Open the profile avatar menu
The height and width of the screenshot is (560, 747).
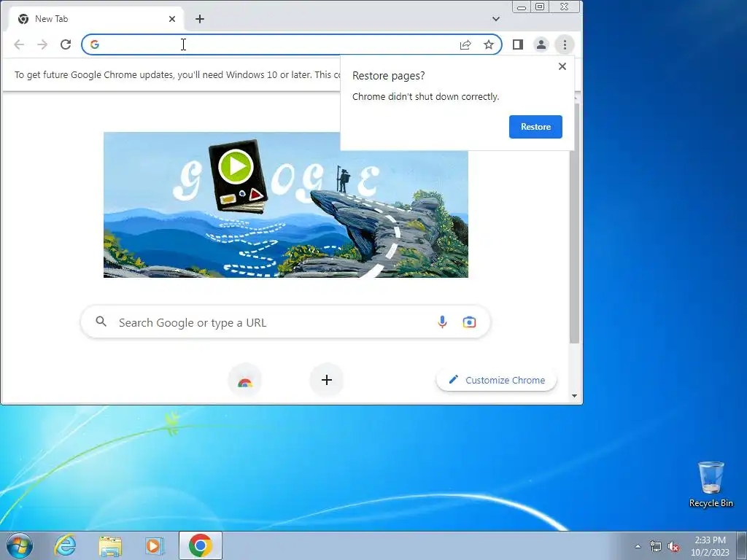pyautogui.click(x=541, y=44)
